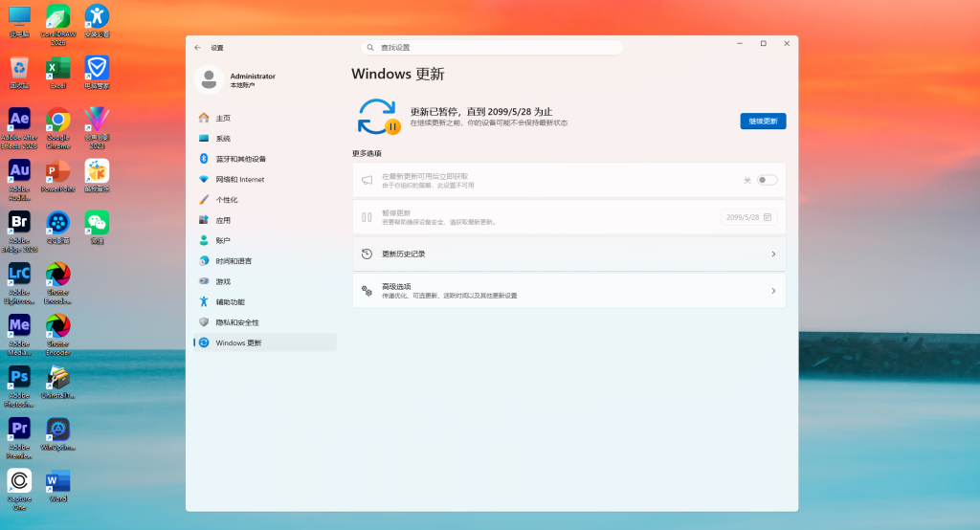Select the 此电脑 desktop icon

point(19,21)
